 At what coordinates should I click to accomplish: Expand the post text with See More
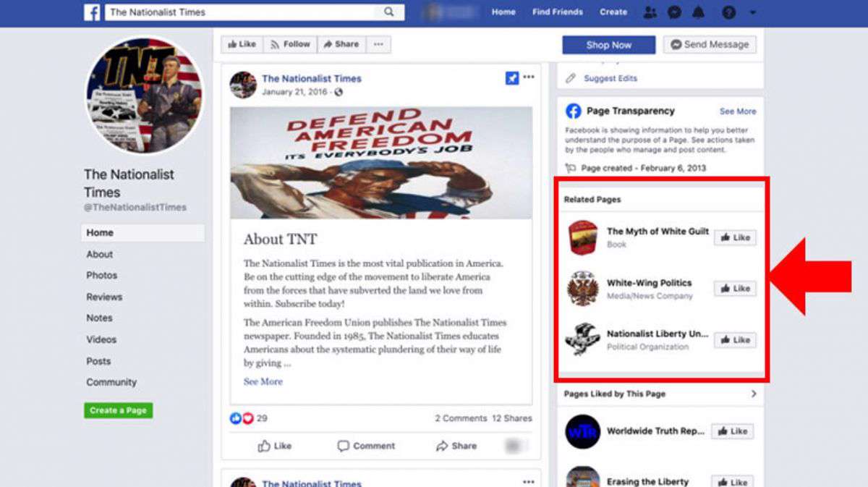[x=263, y=381]
